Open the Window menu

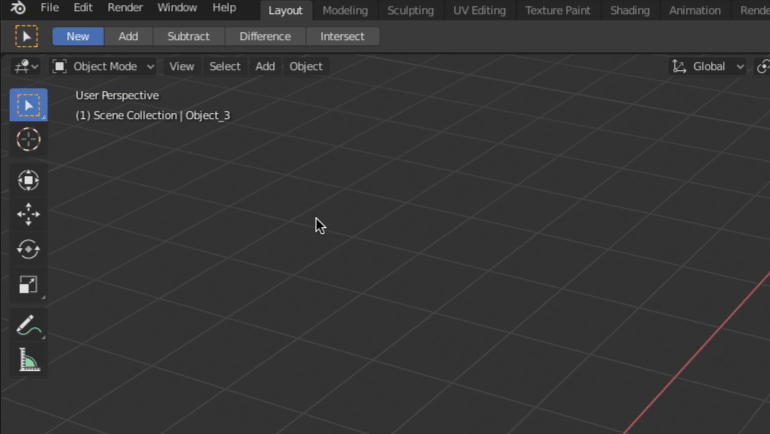tap(177, 8)
